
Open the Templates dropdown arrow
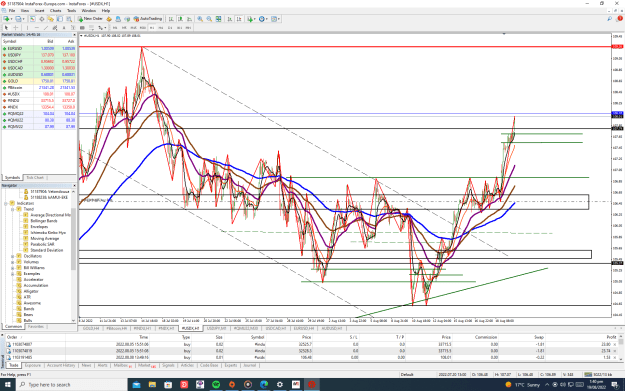pos(279,19)
